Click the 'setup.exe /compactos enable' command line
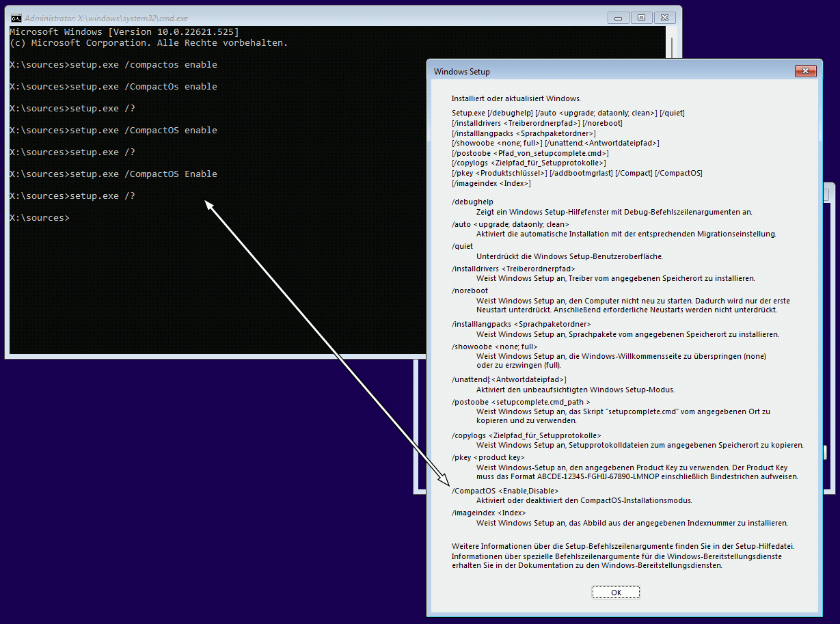Image resolution: width=840 pixels, height=624 pixels. [113, 65]
